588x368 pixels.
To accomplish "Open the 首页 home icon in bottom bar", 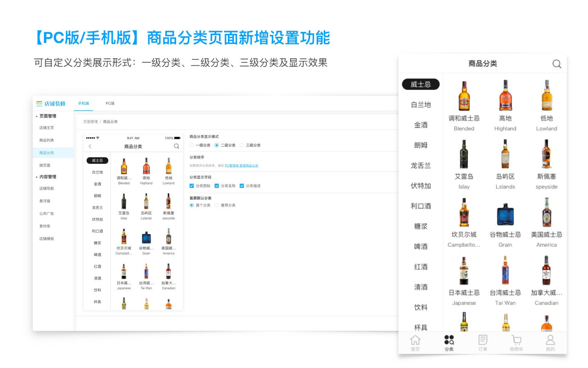I will click(415, 340).
